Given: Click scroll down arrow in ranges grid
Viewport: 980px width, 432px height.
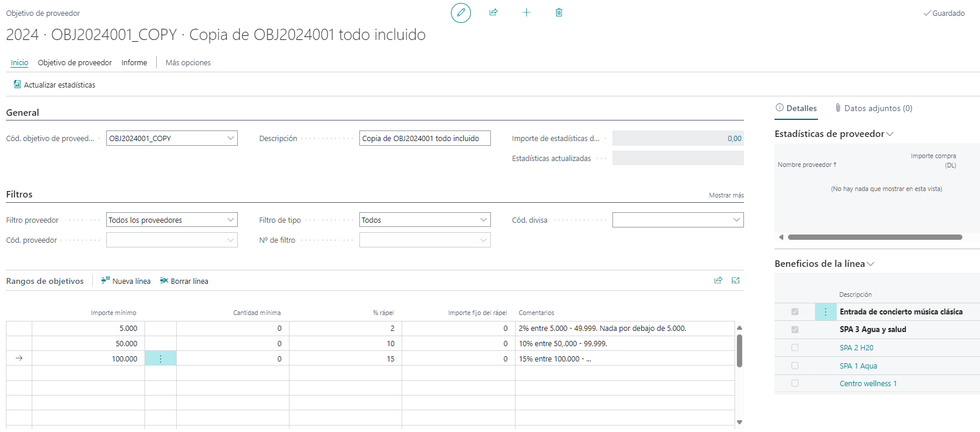Looking at the screenshot, I should point(739,422).
